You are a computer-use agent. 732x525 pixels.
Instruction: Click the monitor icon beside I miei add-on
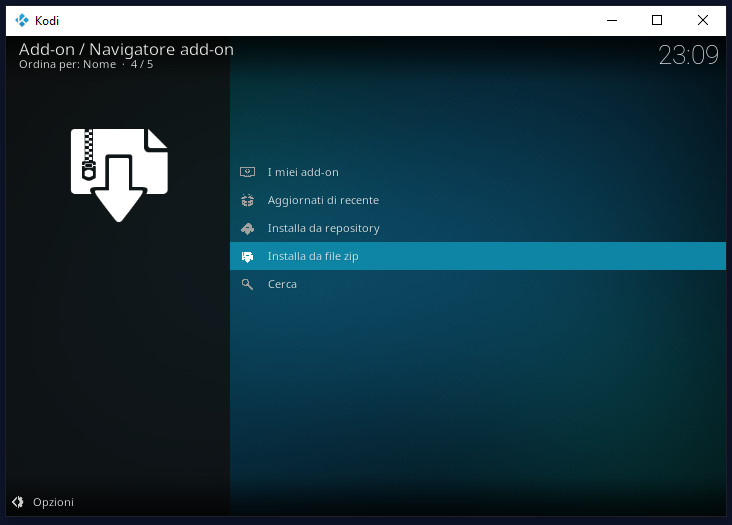[247, 172]
